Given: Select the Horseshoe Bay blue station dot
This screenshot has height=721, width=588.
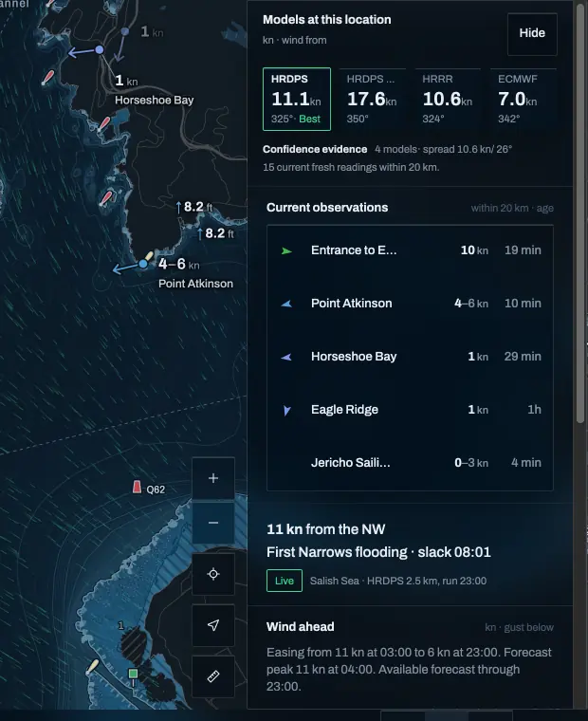Looking at the screenshot, I should point(100,49).
